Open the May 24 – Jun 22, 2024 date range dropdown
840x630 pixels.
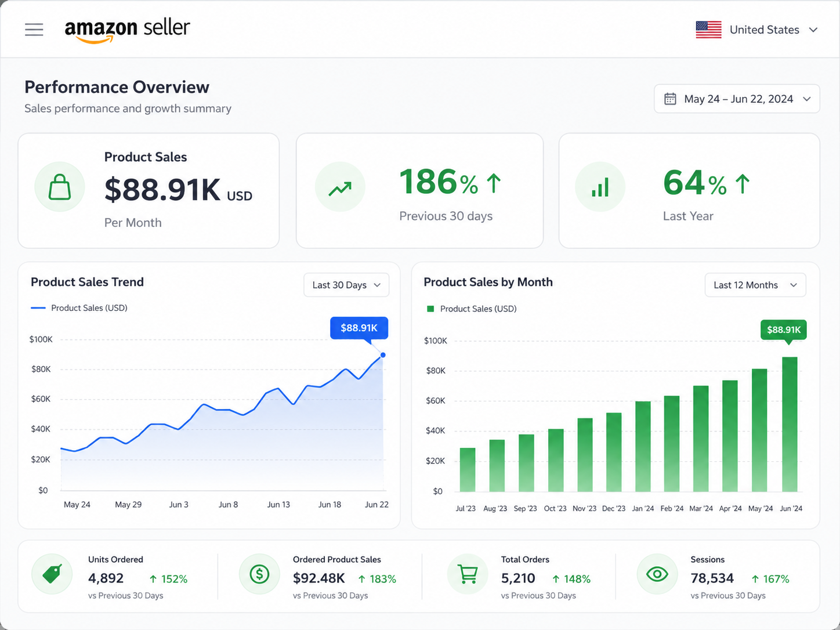737,99
